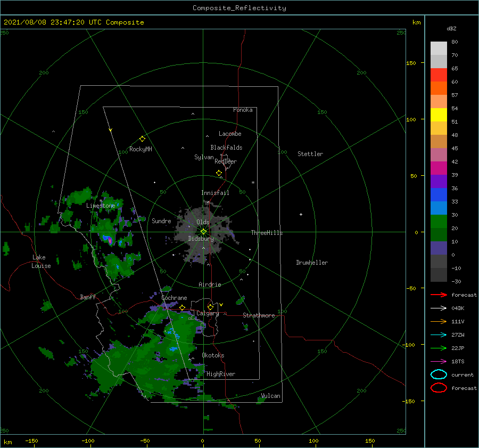This screenshot has height=448, width=479.
Task: Click the red forecast arrow in legend
Action: 439,295
